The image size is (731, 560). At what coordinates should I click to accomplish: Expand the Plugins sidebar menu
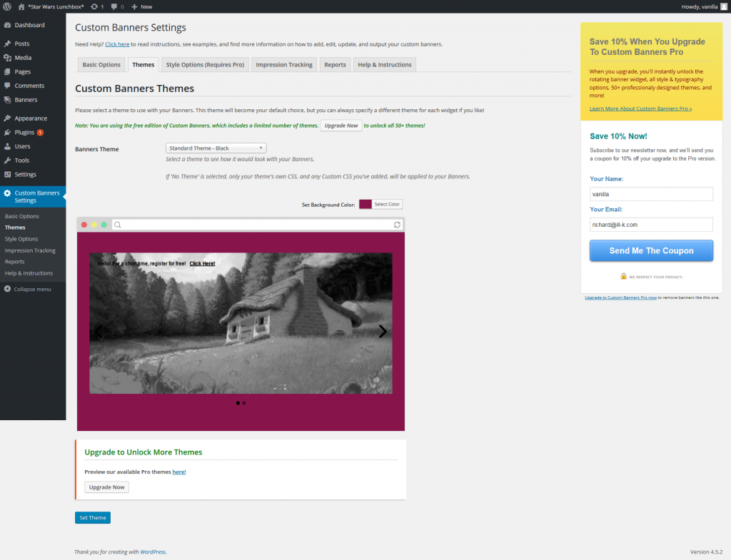click(24, 132)
